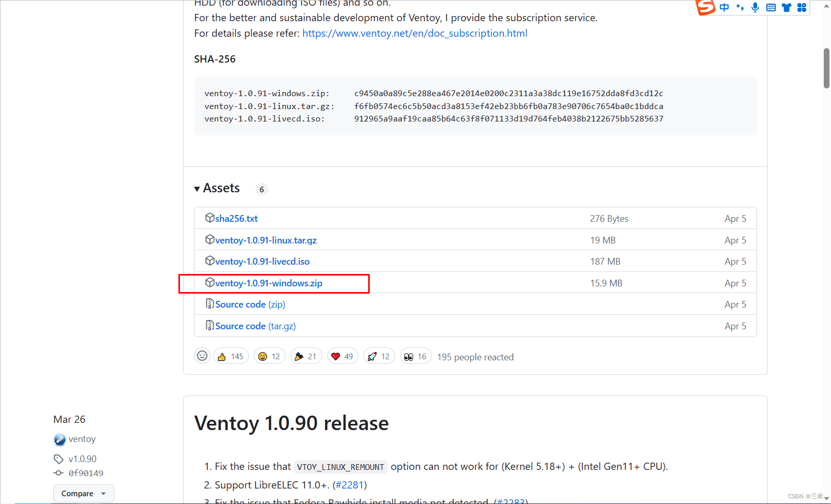The image size is (831, 504).
Task: Click the linux.tar.gz SHA-256 hash line
Action: point(434,106)
